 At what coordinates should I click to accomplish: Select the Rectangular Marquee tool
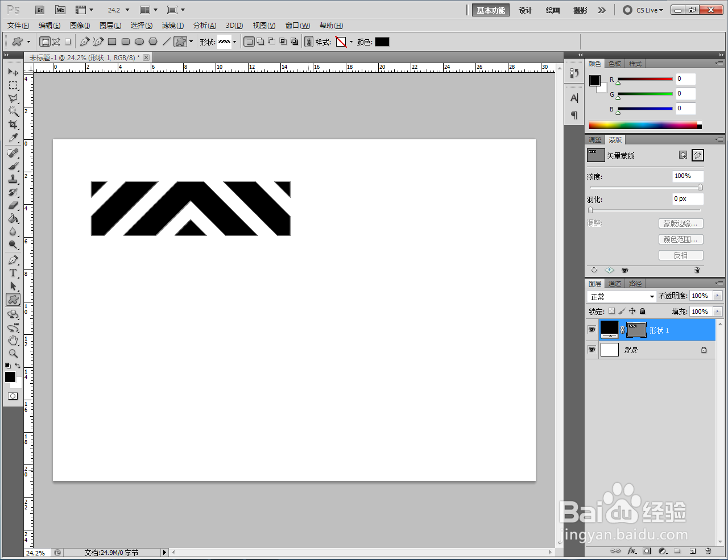13,85
